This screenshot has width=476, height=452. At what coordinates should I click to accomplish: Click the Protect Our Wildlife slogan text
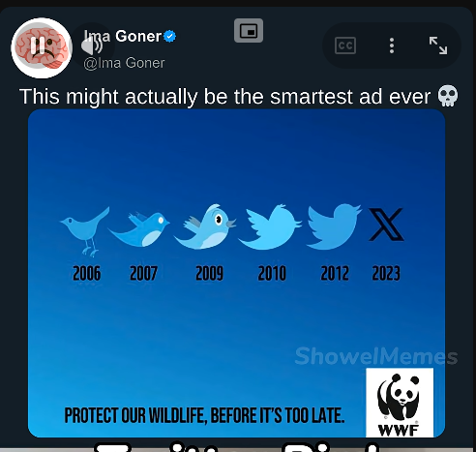pos(204,415)
